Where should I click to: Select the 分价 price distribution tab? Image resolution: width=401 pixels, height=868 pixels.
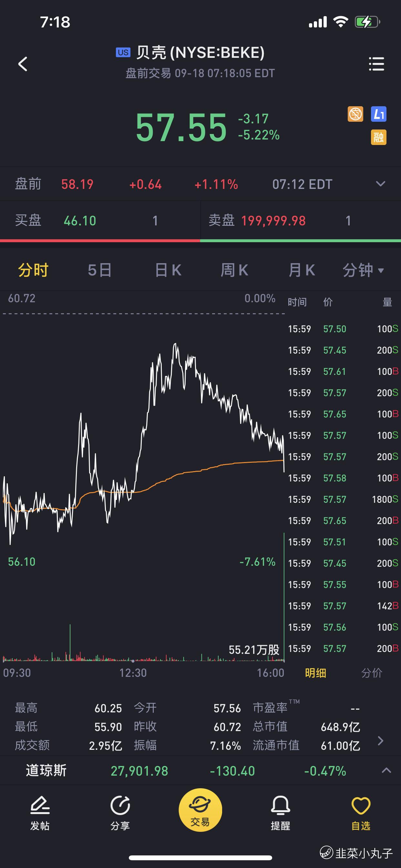click(x=372, y=673)
